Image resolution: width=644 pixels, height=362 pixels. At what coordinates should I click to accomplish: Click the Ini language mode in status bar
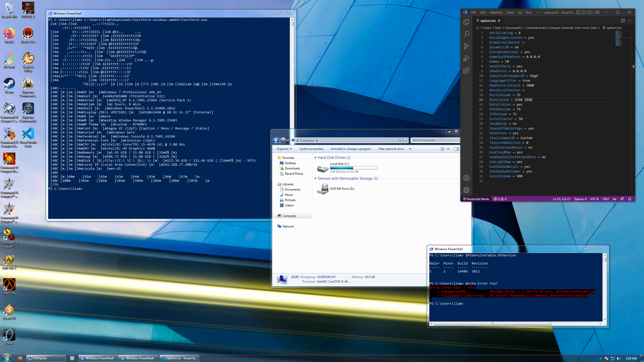point(614,199)
